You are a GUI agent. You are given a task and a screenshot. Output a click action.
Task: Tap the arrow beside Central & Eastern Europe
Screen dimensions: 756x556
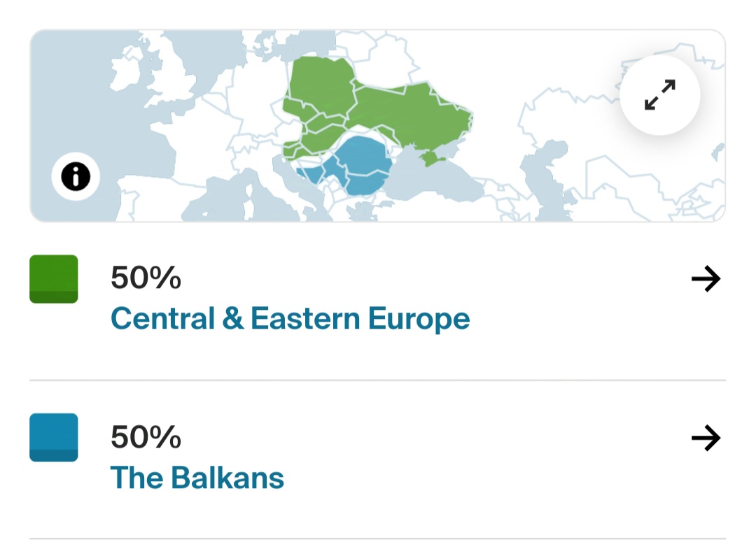pyautogui.click(x=706, y=278)
